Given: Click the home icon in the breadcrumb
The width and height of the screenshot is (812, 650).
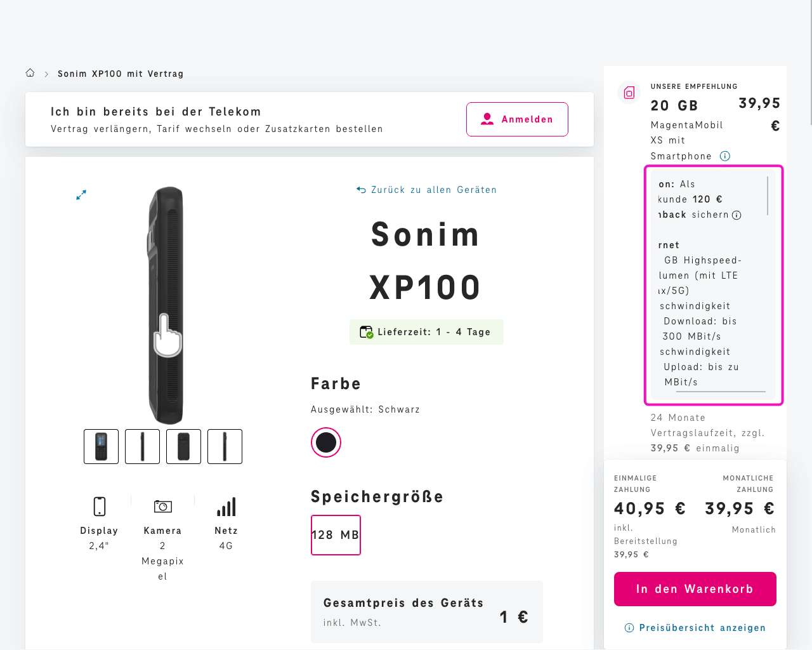Looking at the screenshot, I should click(30, 72).
